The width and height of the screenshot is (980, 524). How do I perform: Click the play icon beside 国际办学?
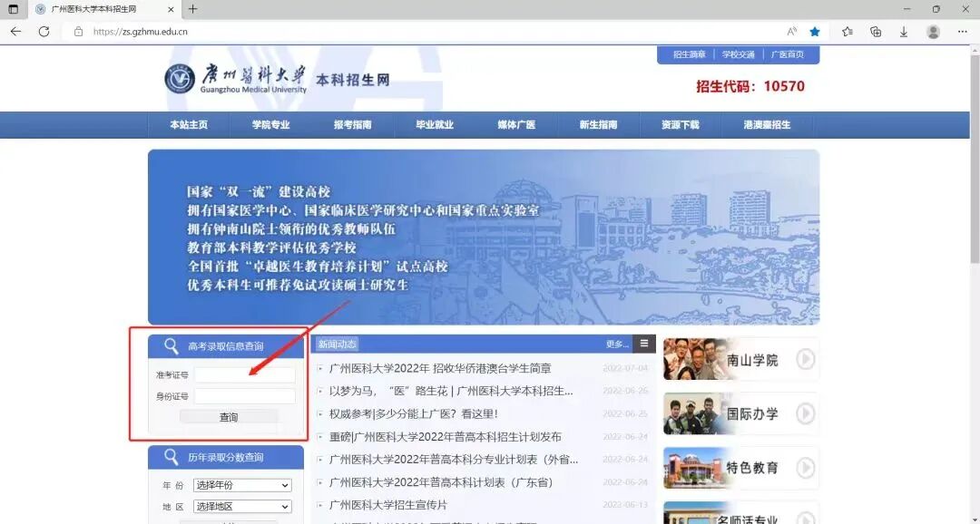click(x=806, y=414)
